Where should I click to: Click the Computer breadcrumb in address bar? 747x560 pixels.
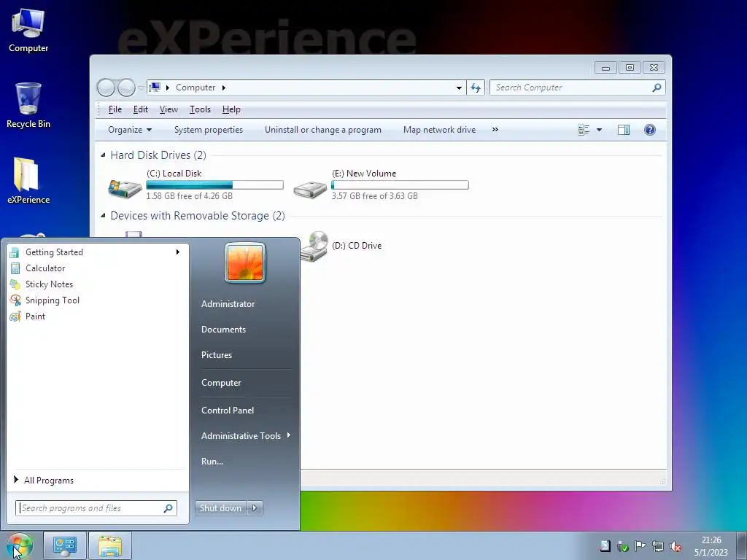coord(196,87)
